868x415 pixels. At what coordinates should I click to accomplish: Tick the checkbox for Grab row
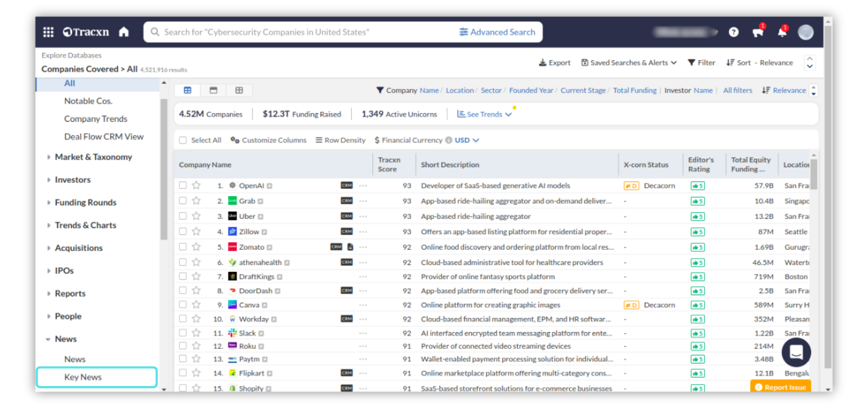pos(183,200)
